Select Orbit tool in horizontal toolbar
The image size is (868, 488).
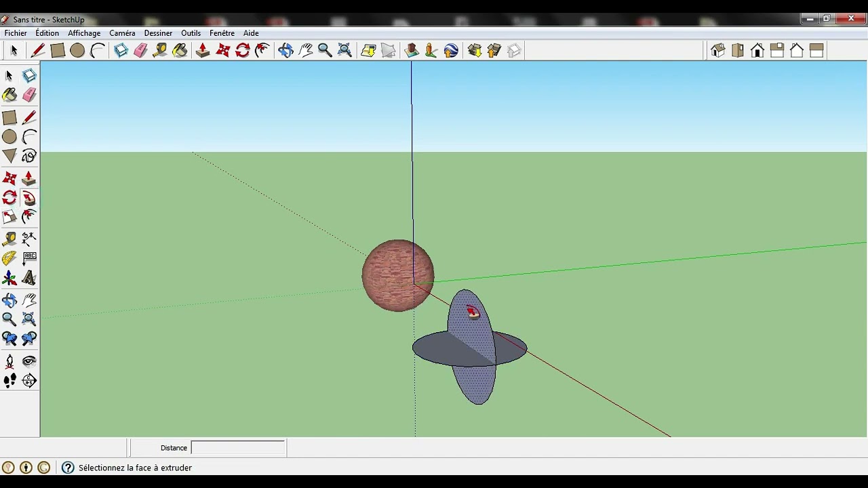coord(285,50)
